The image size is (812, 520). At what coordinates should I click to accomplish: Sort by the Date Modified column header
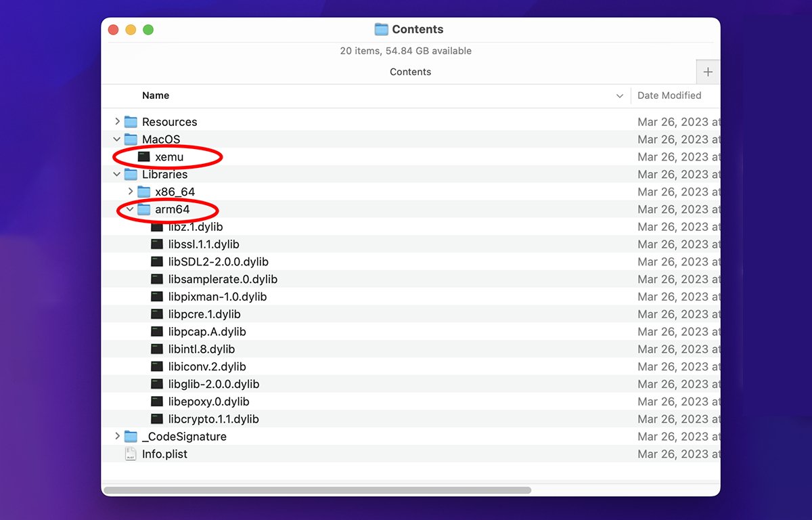pos(669,95)
